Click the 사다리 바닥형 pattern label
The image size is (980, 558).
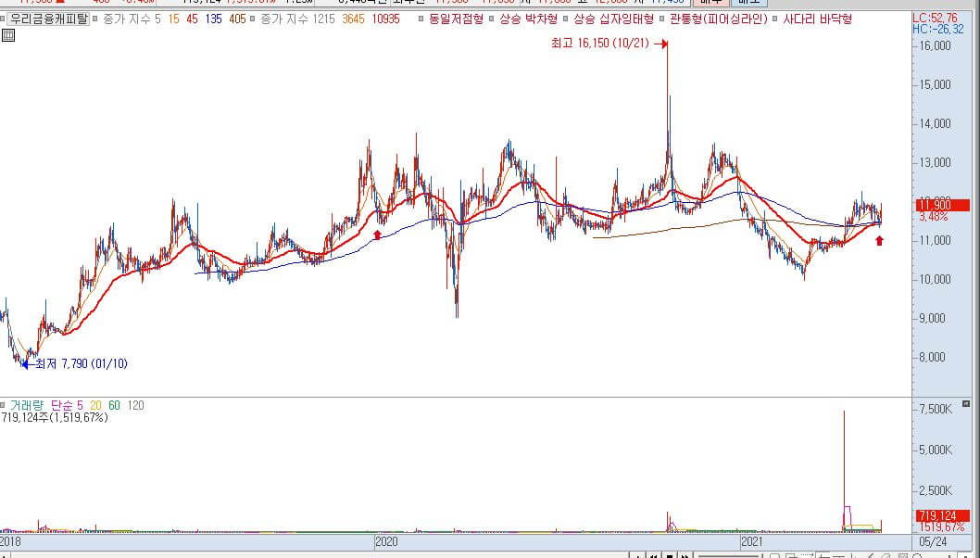[818, 19]
